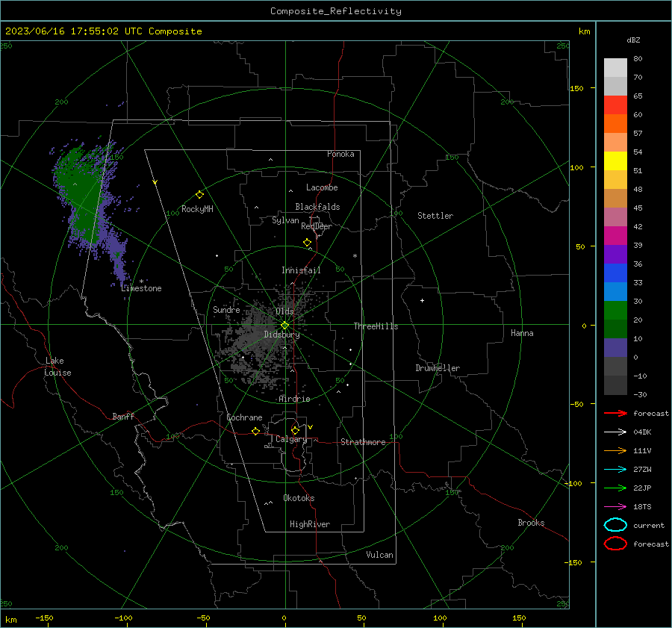Click the magenta 18TS arrow legend icon
672x628 pixels.
point(615,507)
